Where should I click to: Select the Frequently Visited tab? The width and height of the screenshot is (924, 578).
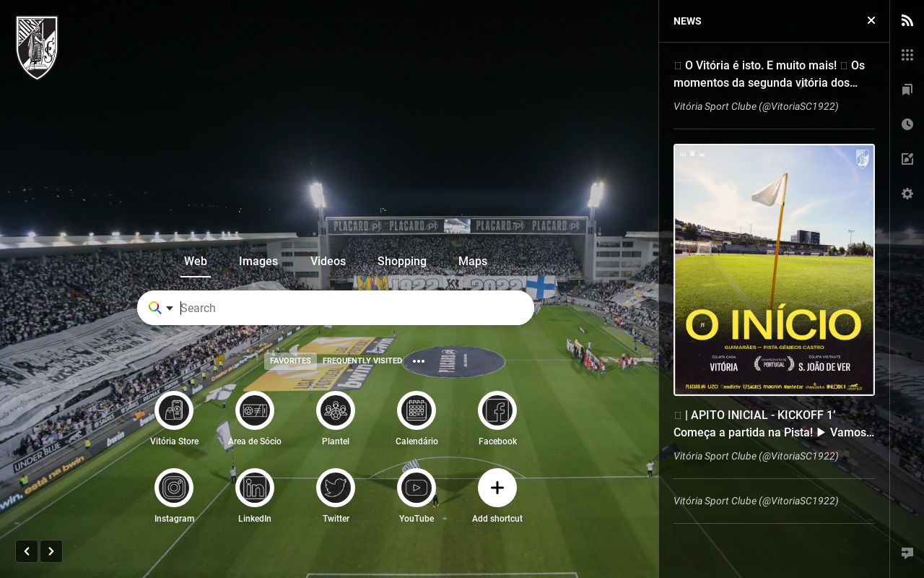click(x=362, y=361)
